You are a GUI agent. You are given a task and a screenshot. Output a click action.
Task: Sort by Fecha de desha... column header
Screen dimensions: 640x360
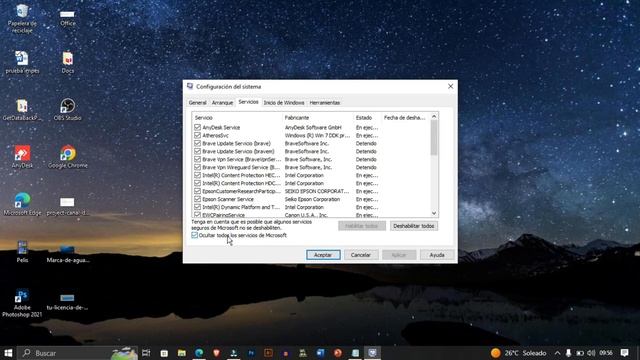pos(405,118)
